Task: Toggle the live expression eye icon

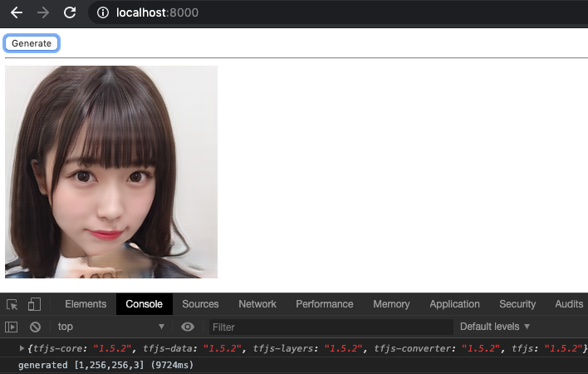Action: pos(188,327)
